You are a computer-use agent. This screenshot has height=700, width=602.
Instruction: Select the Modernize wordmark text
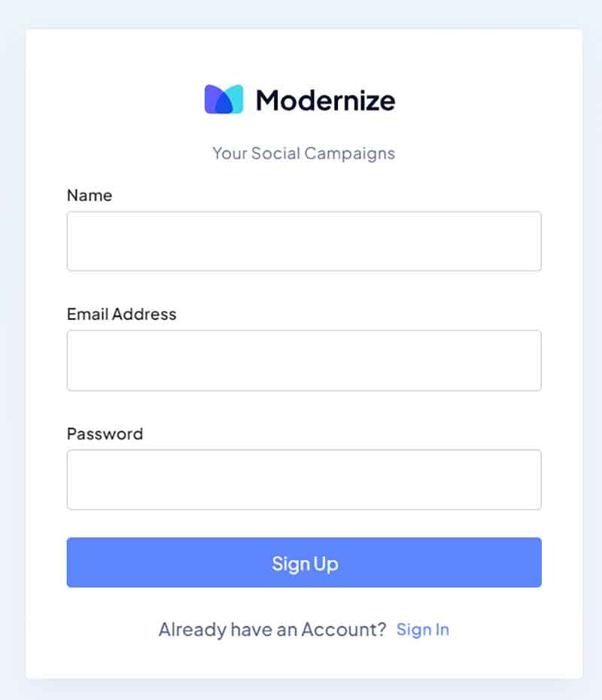[x=324, y=99]
